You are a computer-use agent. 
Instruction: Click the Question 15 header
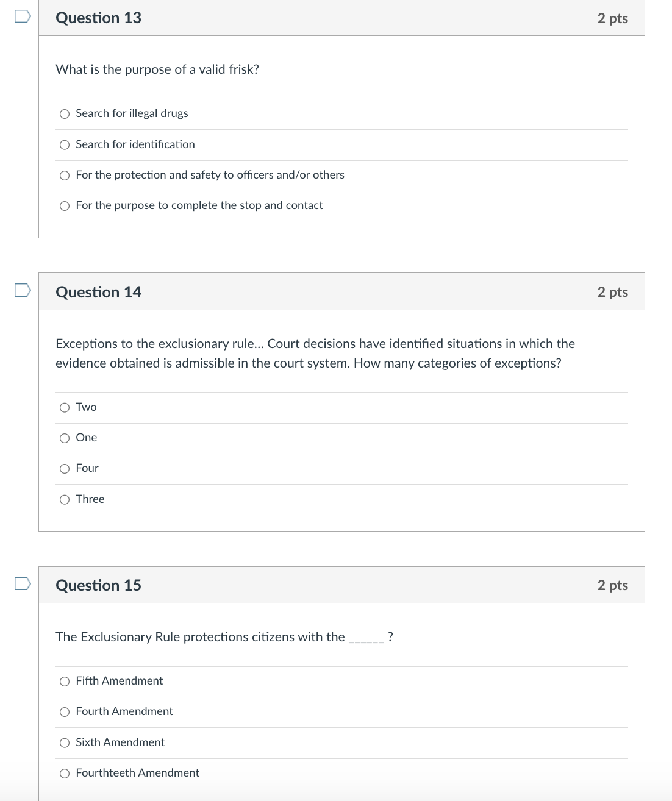98,585
